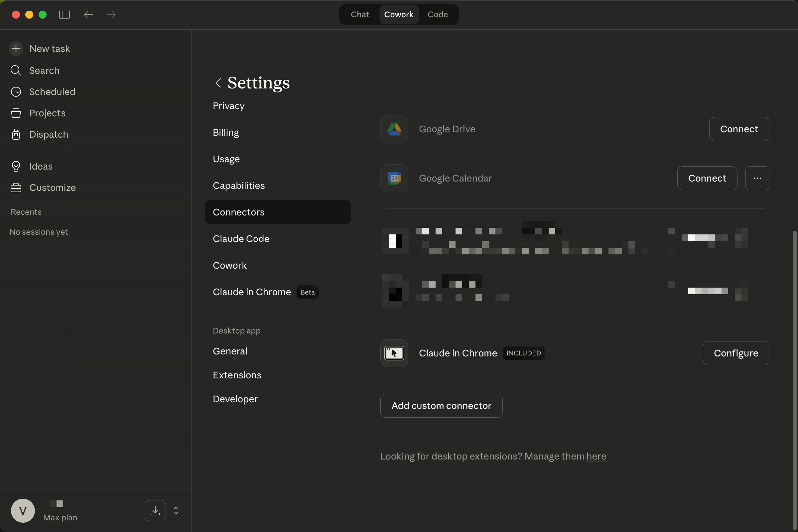Open Search from the magnifier icon
This screenshot has height=532, width=798.
coord(16,70)
